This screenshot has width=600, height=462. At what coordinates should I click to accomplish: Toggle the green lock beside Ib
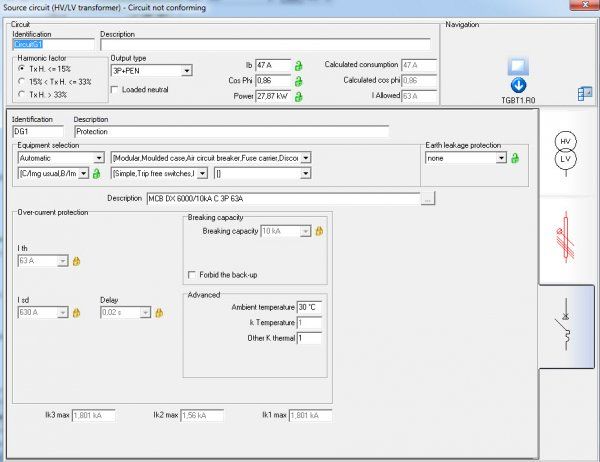(x=298, y=65)
